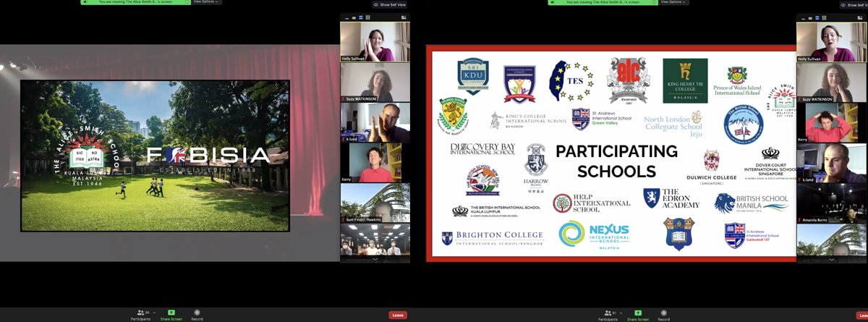Image resolution: width=868 pixels, height=322 pixels.
Task: Click green screen-viewing banner in left window
Action: (x=135, y=2)
